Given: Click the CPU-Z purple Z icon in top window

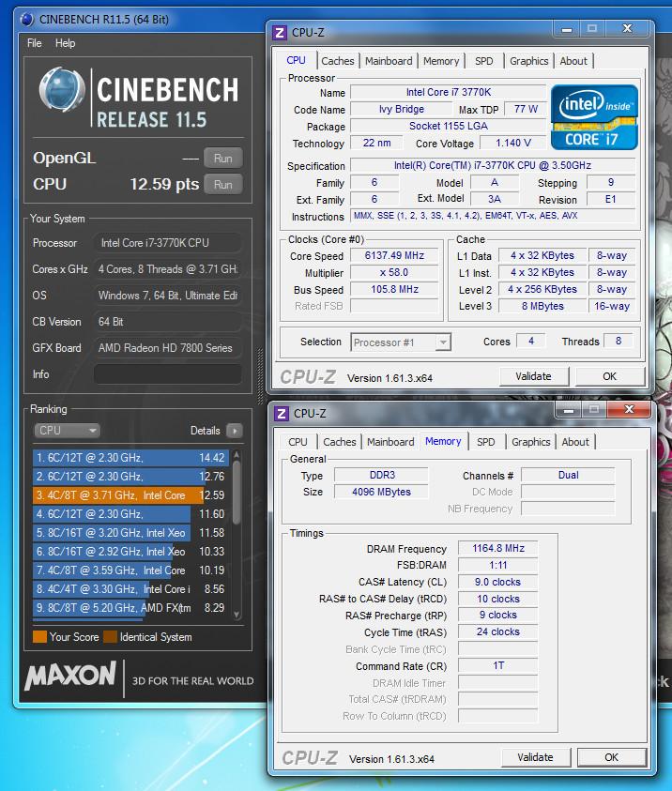Looking at the screenshot, I should pyautogui.click(x=279, y=33).
